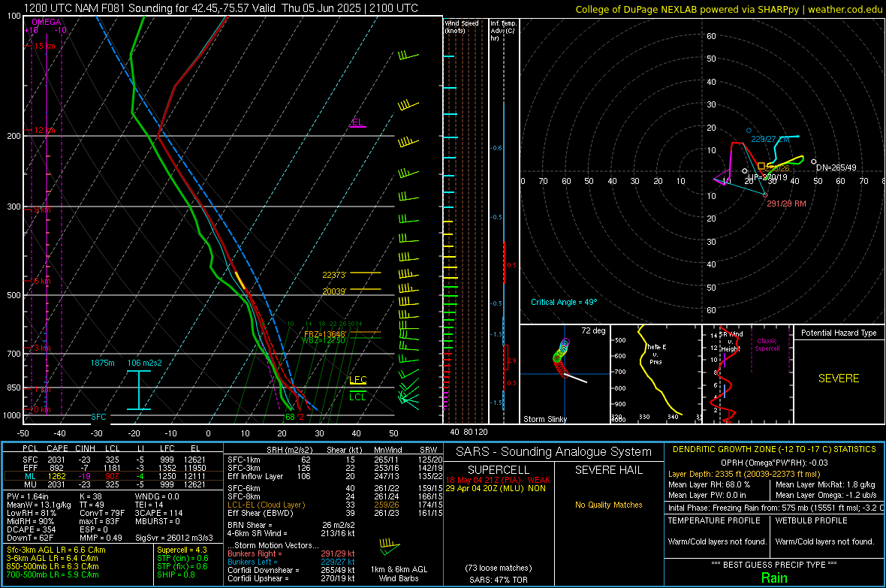Click the SHIP = 0.8 value
Screen dimensions: 886x588
[175, 575]
